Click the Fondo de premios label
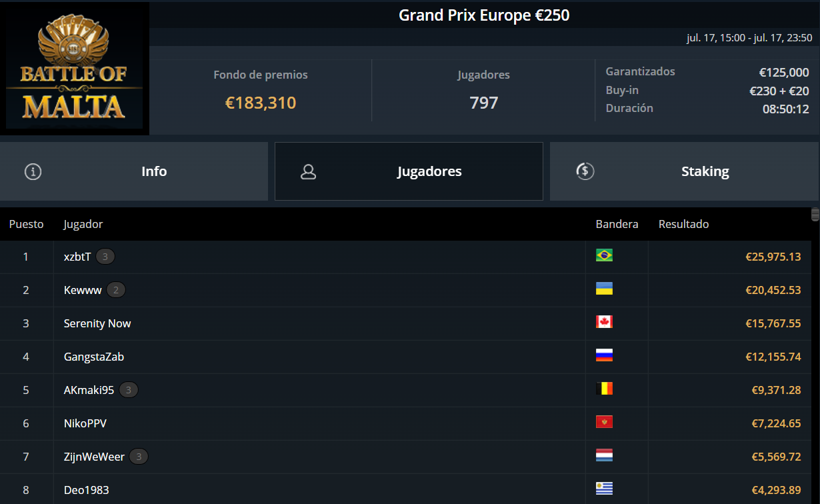The width and height of the screenshot is (820, 504). [x=261, y=75]
